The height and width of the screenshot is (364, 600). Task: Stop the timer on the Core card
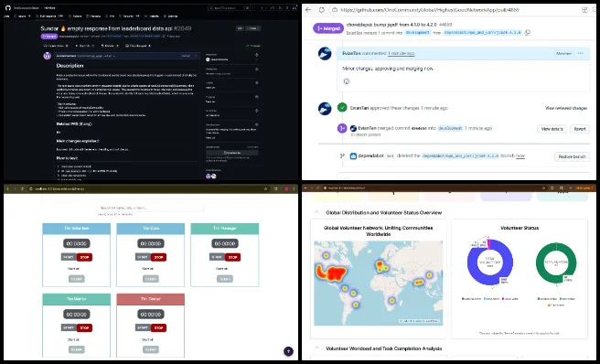158,257
